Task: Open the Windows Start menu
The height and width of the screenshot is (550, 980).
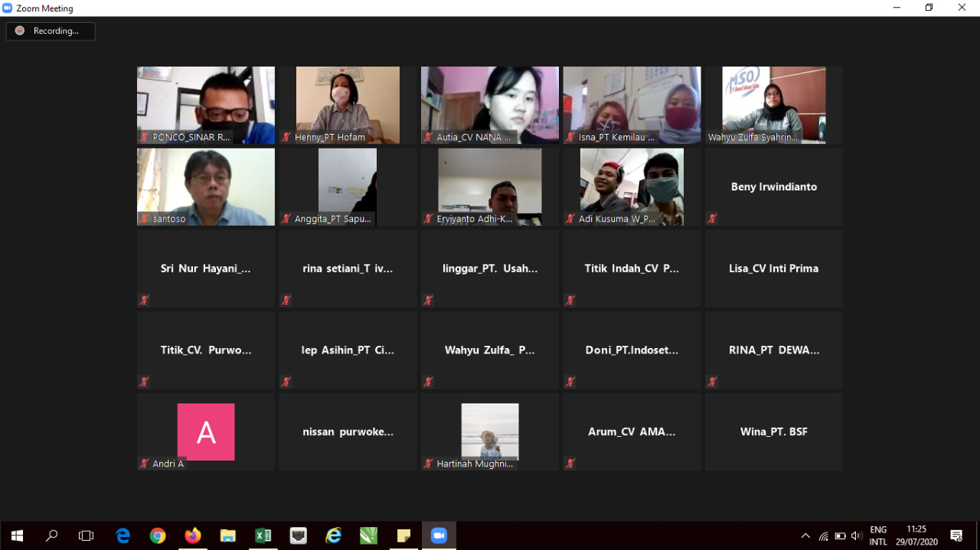Action: pyautogui.click(x=17, y=535)
